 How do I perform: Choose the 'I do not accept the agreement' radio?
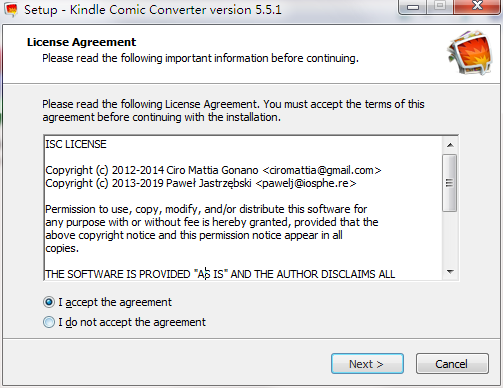click(x=49, y=322)
